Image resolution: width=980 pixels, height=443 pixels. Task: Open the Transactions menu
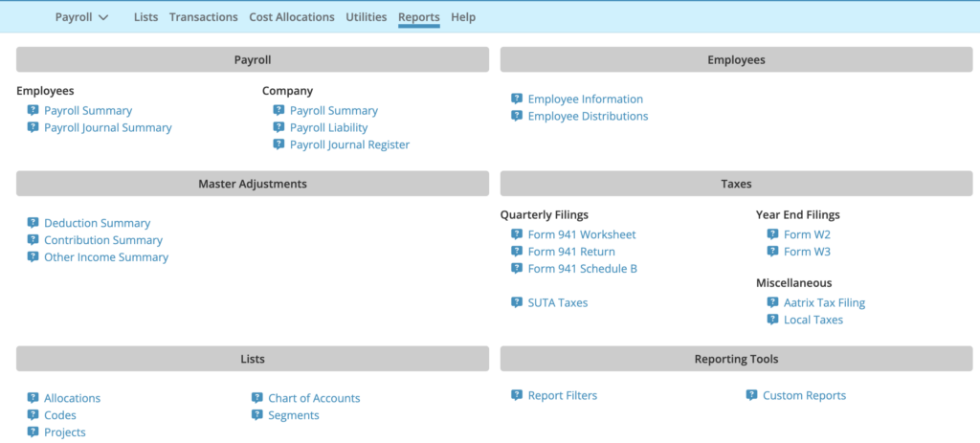click(x=203, y=17)
